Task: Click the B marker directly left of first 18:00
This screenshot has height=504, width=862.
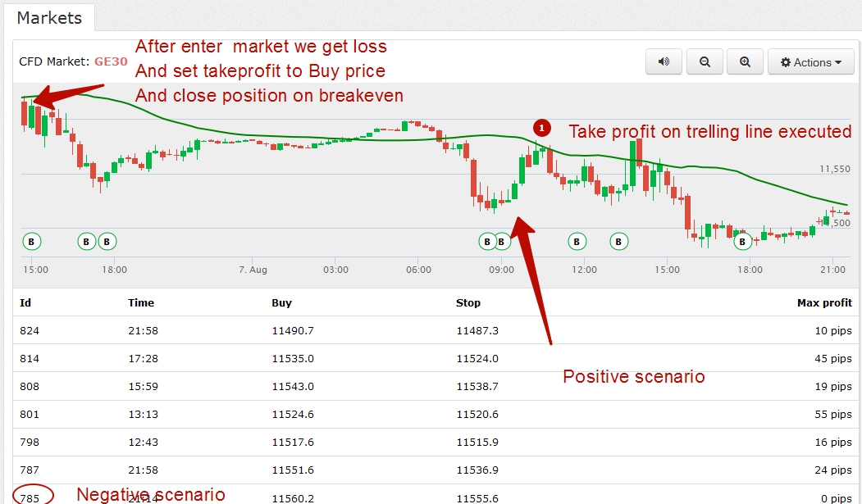Action: pyautogui.click(x=107, y=242)
